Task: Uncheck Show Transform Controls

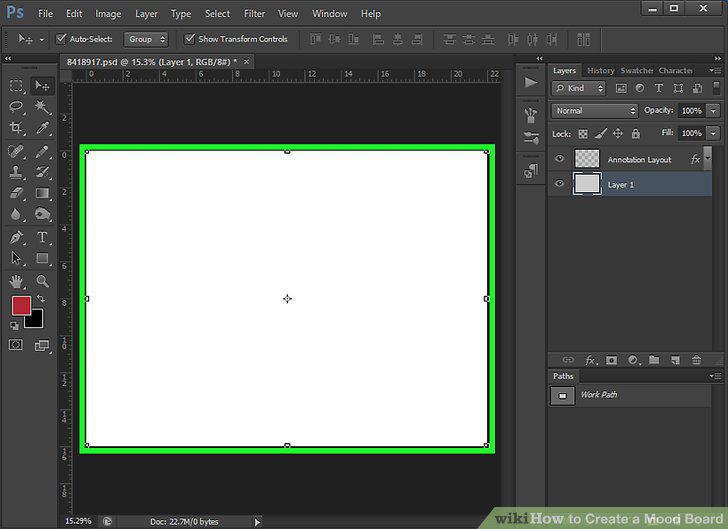Action: [189, 39]
